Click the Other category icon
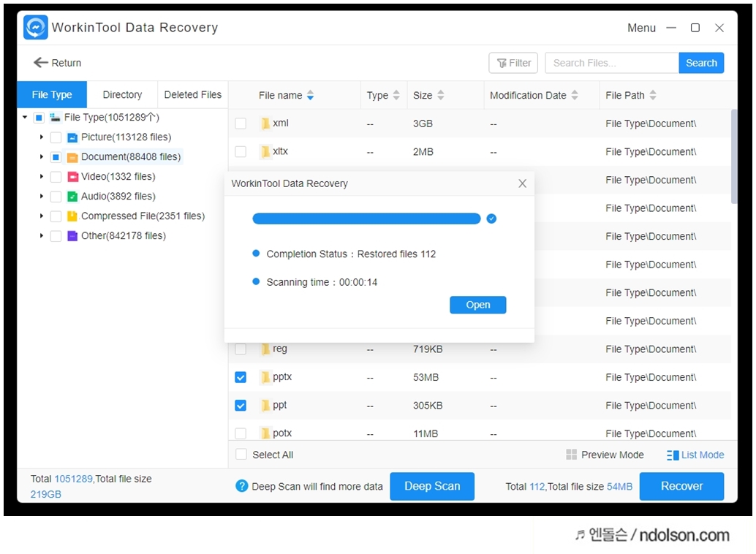Screen dimensions: 756x554 [72, 236]
